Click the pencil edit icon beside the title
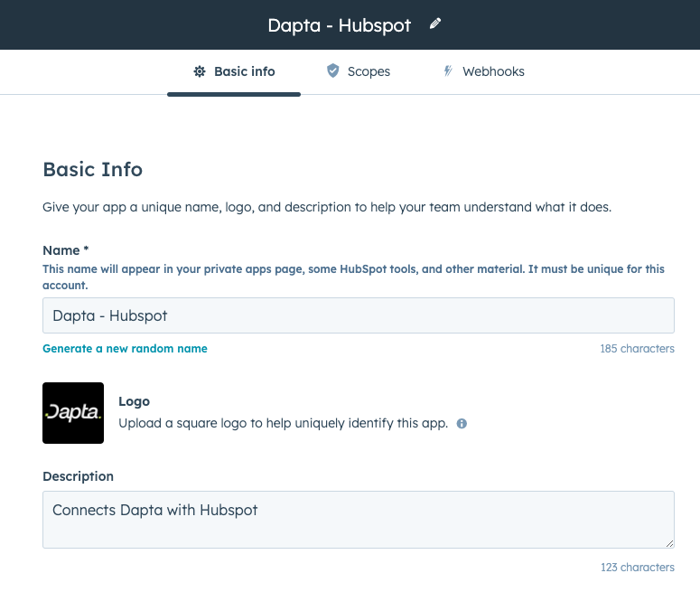Viewport: 700px width, 592px height. point(435,24)
